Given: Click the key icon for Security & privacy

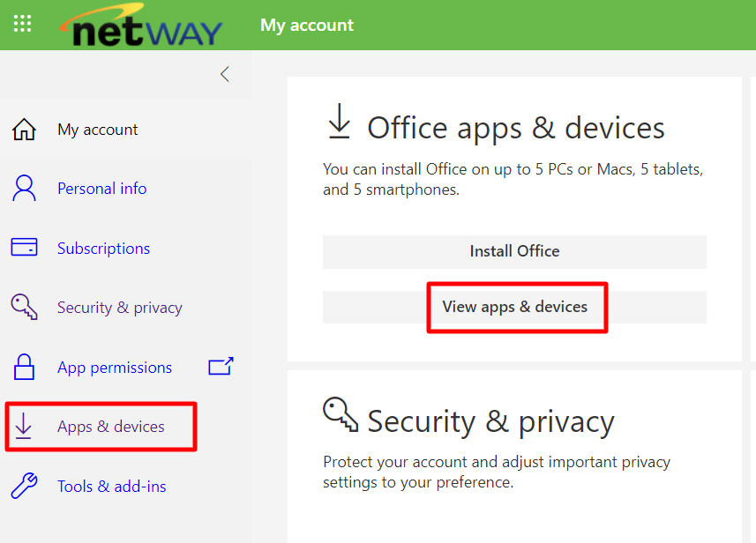Looking at the screenshot, I should [24, 308].
